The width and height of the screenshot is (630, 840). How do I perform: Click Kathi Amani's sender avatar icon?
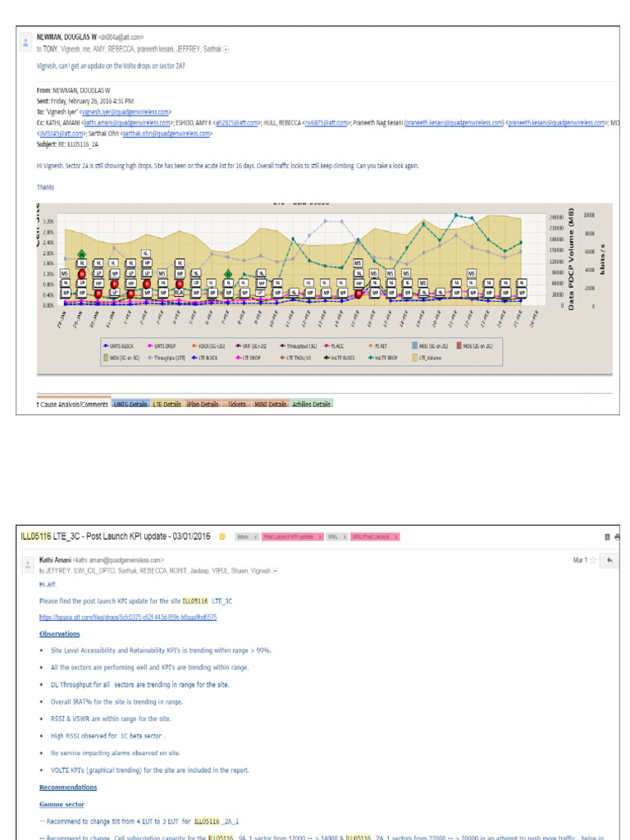pyautogui.click(x=27, y=564)
